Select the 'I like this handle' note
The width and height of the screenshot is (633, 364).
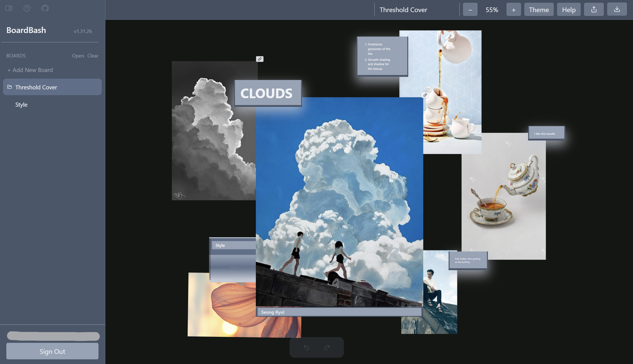tap(546, 133)
